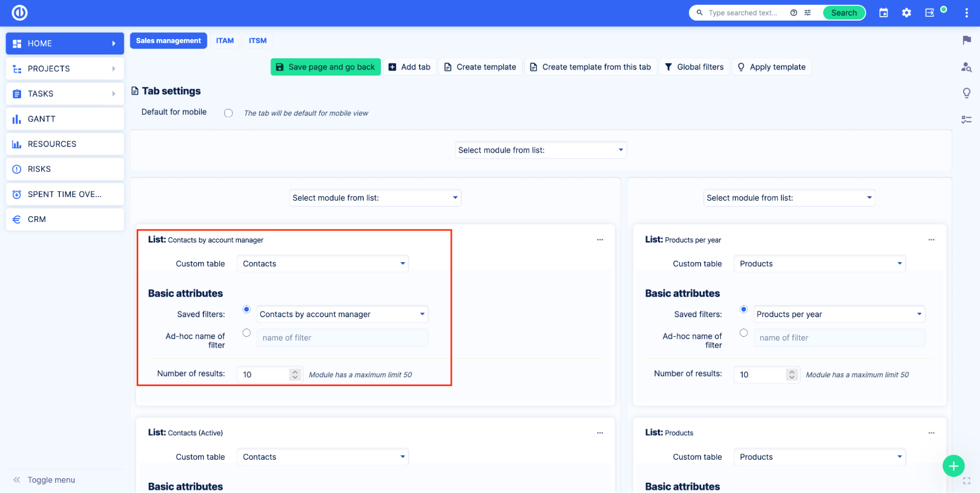Viewport: 980px width, 493px height.
Task: Switch to the ITAM tab
Action: (x=225, y=41)
